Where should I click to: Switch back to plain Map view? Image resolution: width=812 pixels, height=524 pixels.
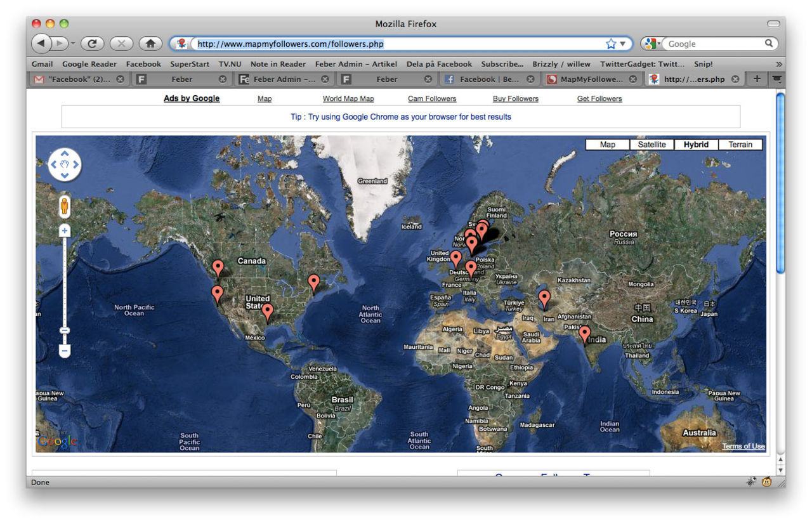click(x=606, y=145)
